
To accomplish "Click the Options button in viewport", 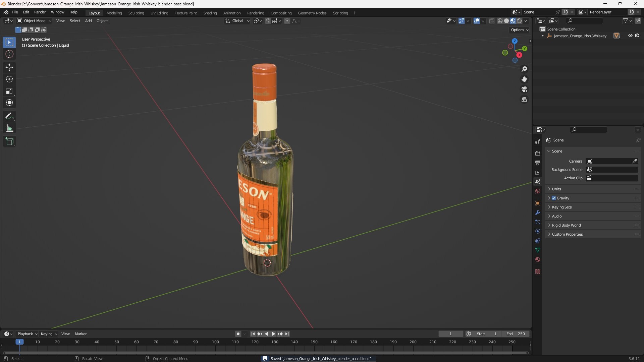I will coord(519,30).
